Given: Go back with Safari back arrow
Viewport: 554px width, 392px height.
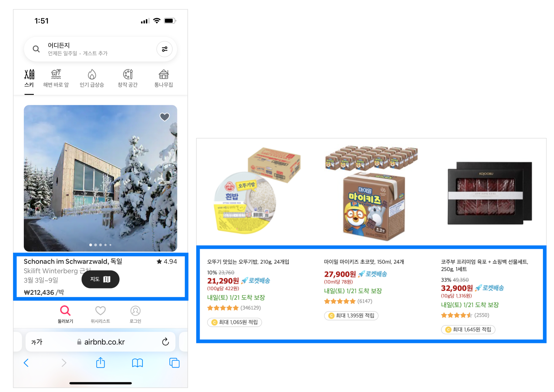Looking at the screenshot, I should [x=26, y=363].
